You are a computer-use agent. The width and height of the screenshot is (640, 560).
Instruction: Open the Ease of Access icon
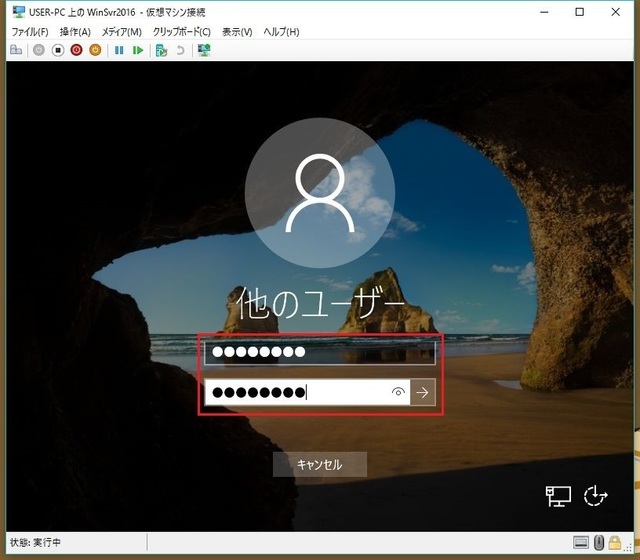pos(596,495)
